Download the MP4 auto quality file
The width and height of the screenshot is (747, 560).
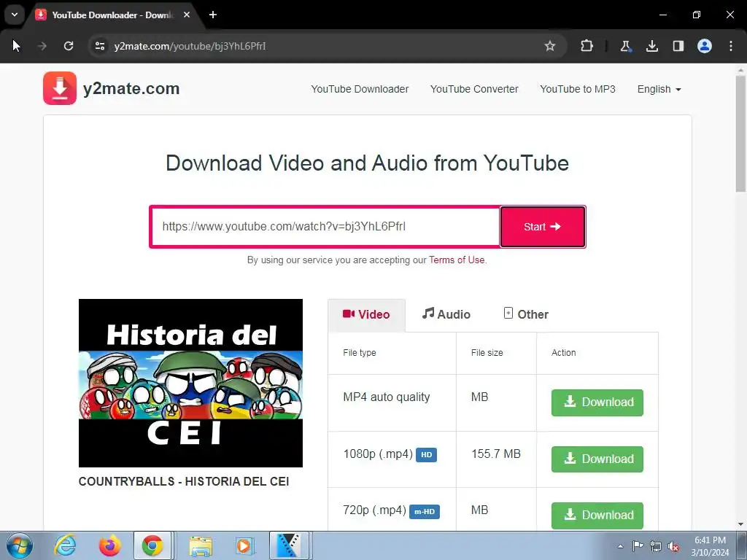coord(597,402)
